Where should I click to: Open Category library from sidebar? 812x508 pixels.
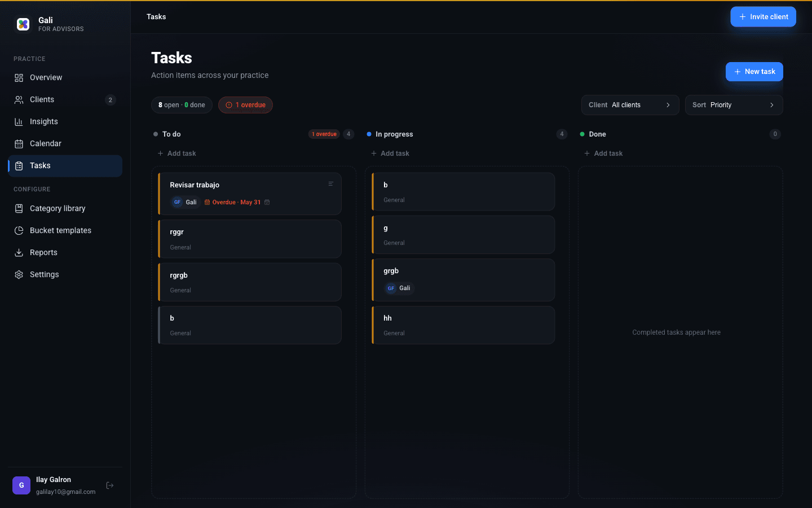[65, 209]
